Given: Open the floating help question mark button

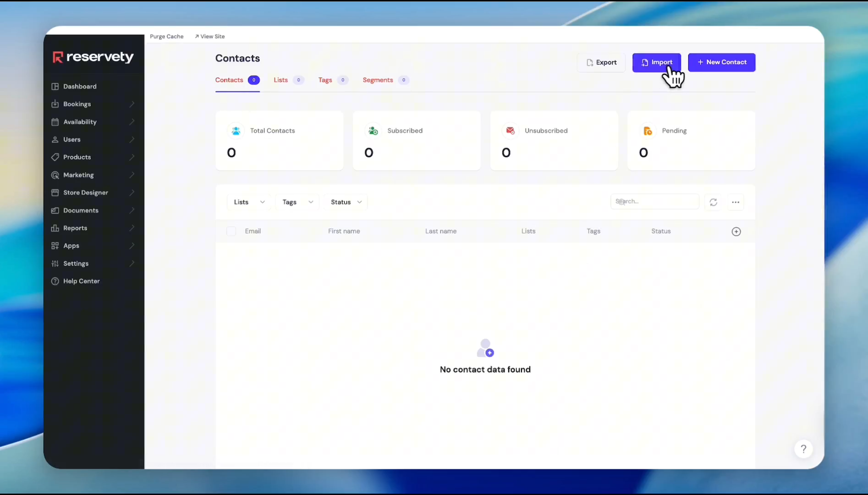Looking at the screenshot, I should pyautogui.click(x=803, y=449).
